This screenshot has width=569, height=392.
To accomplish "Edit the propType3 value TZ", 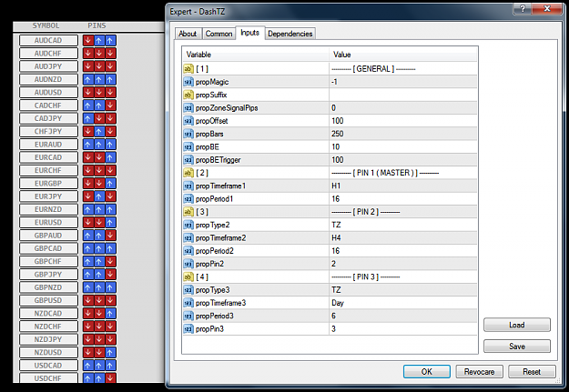I will (403, 290).
